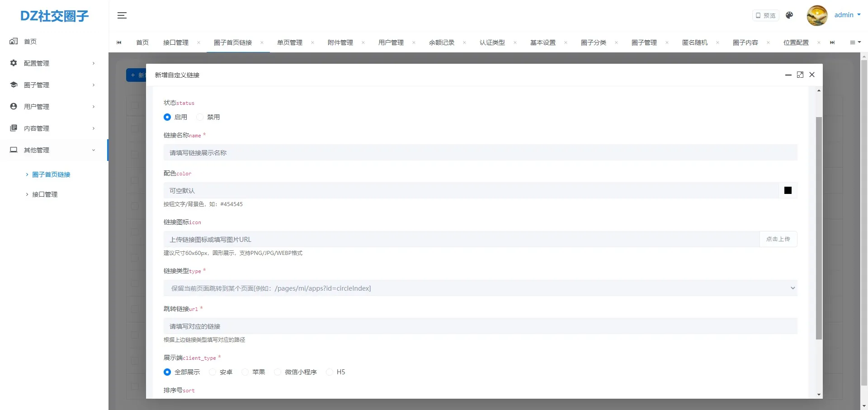Open the color picker in the 配色 field
The height and width of the screenshot is (410, 868).
tap(788, 190)
